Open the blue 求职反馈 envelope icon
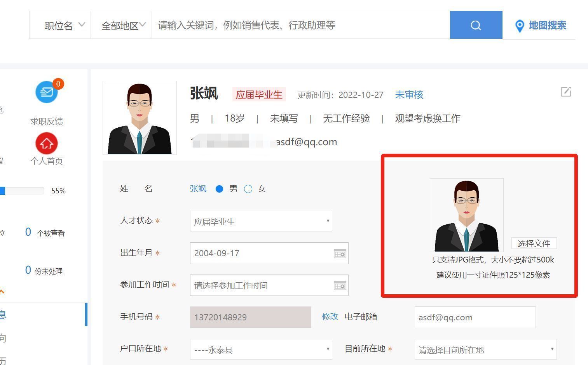588x365 pixels. point(46,92)
